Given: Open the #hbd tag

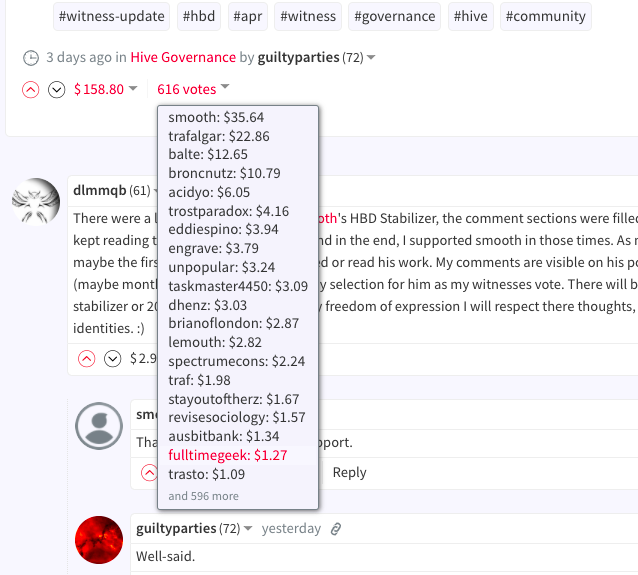Looking at the screenshot, I should [x=199, y=16].
